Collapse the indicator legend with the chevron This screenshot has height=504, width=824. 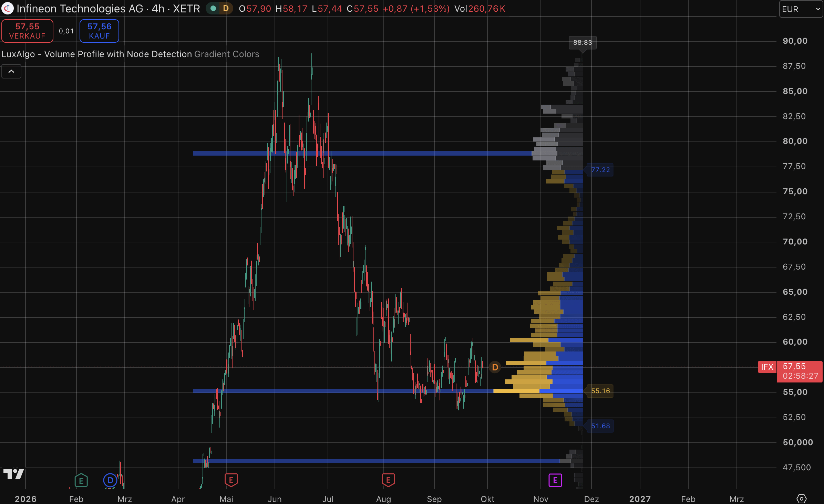[11, 71]
